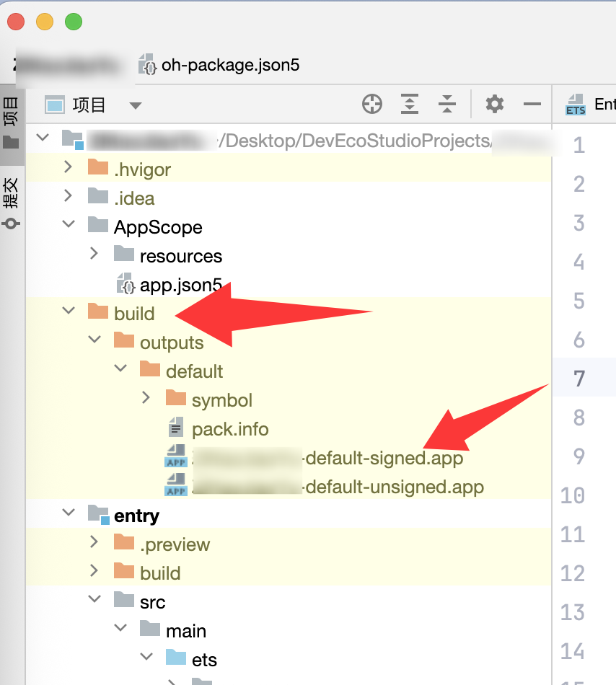The width and height of the screenshot is (616, 685).
Task: Click the Expand All icon in project toolbar
Action: click(410, 105)
